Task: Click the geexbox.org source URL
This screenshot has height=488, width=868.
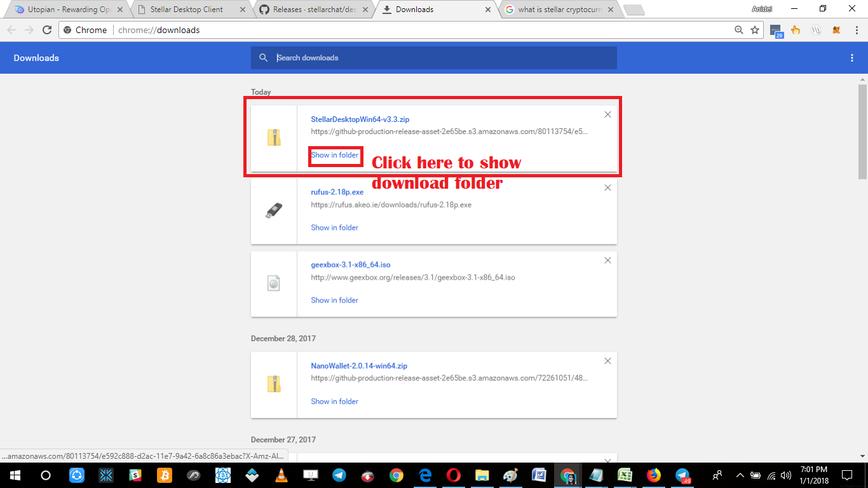Action: coord(413,278)
